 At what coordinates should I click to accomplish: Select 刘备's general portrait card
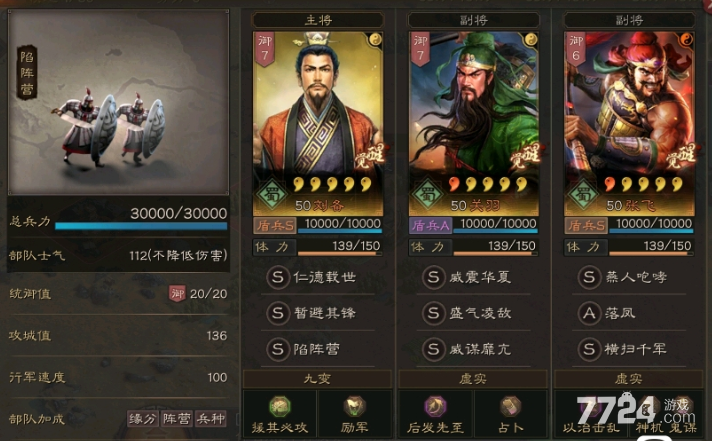[x=318, y=124]
